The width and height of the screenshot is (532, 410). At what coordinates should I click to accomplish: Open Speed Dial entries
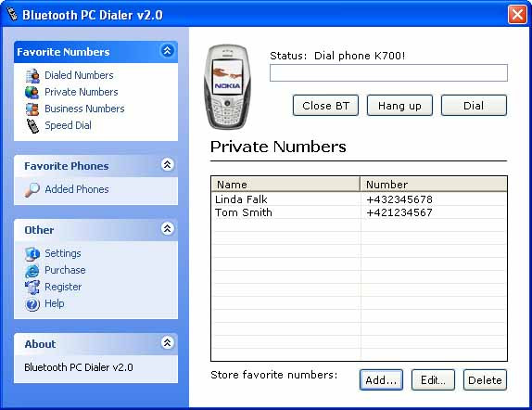pyautogui.click(x=68, y=125)
